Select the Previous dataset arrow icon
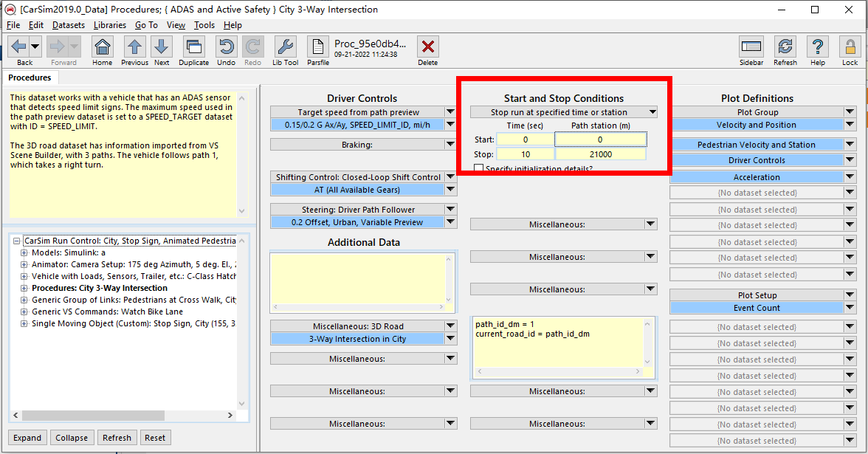 tap(134, 47)
